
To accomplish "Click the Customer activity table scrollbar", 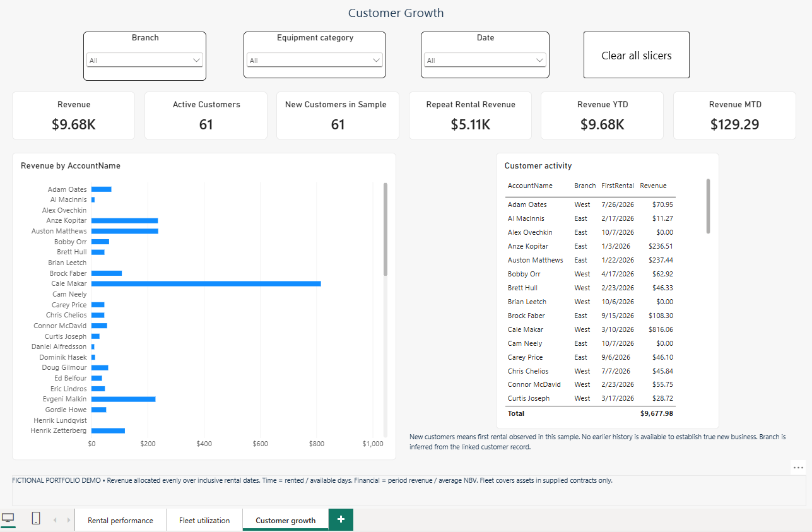I will [x=708, y=206].
